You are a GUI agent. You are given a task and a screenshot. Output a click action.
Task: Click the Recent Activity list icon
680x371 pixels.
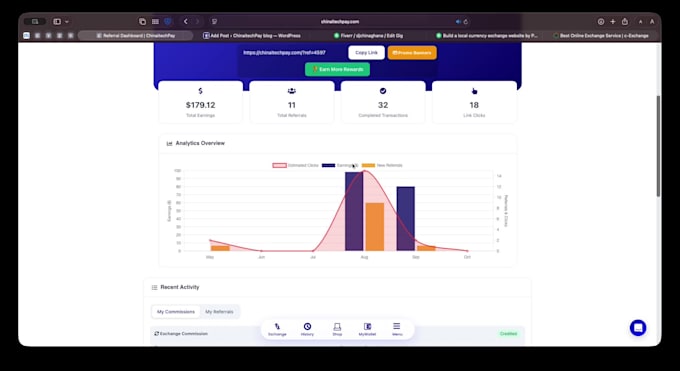coord(154,287)
